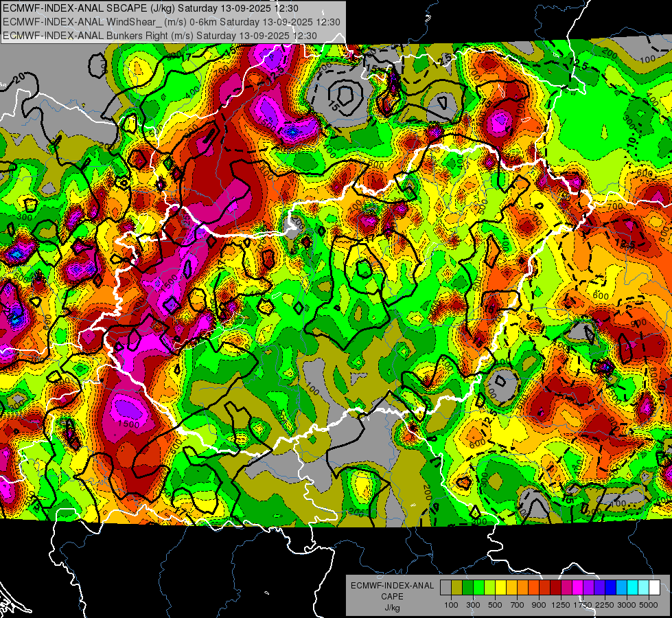Select the orange swatch right of 700
Screen dimensions: 672x618
(523, 587)
